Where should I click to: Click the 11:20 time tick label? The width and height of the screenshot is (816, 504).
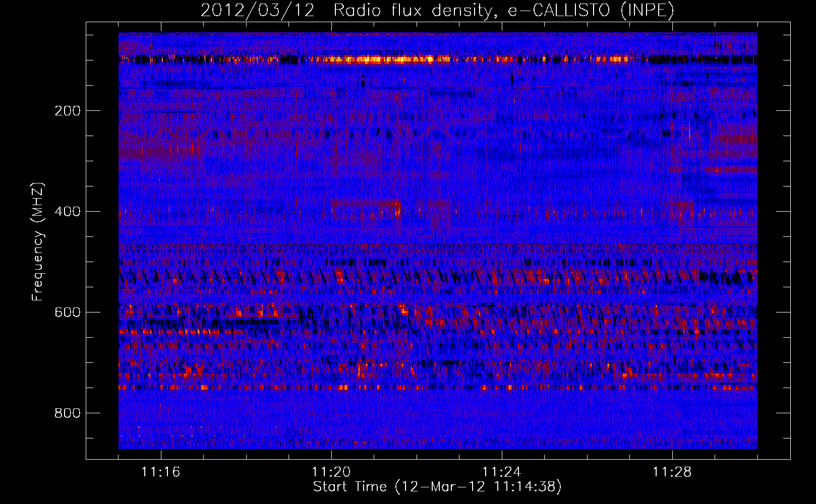(331, 472)
